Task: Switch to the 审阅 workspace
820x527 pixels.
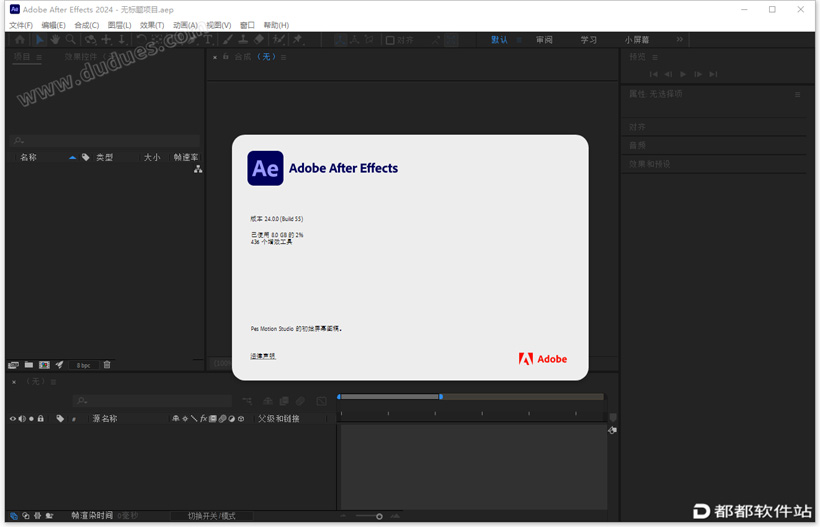Action: [x=544, y=40]
